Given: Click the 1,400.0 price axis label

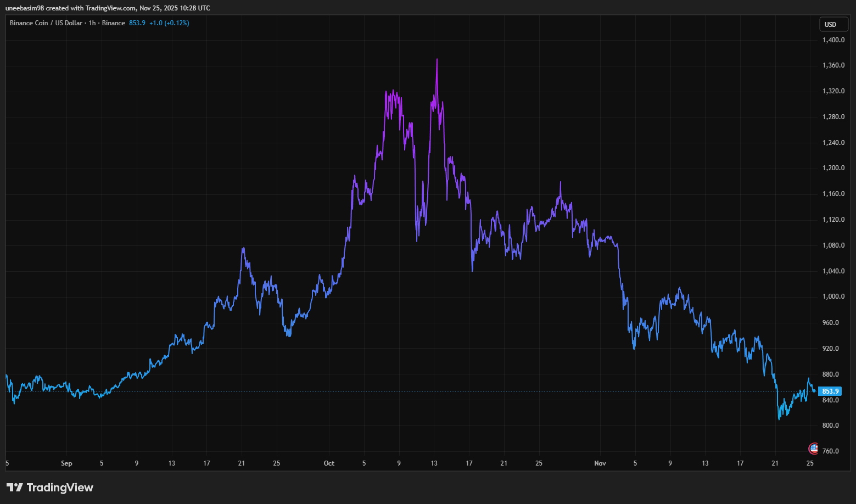Looking at the screenshot, I should 833,40.
